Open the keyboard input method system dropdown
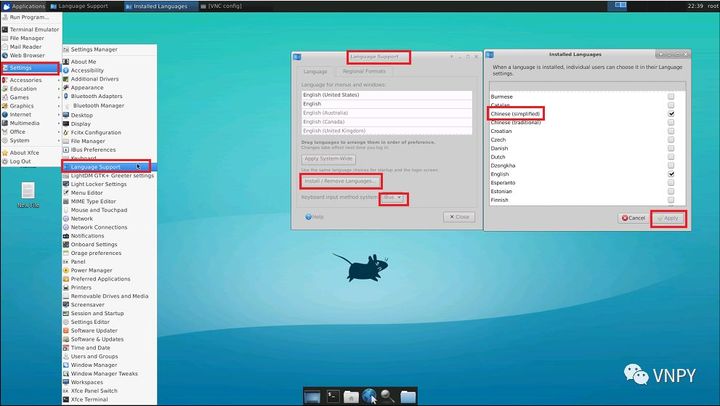Viewport: 720px width, 406px height. pyautogui.click(x=393, y=197)
